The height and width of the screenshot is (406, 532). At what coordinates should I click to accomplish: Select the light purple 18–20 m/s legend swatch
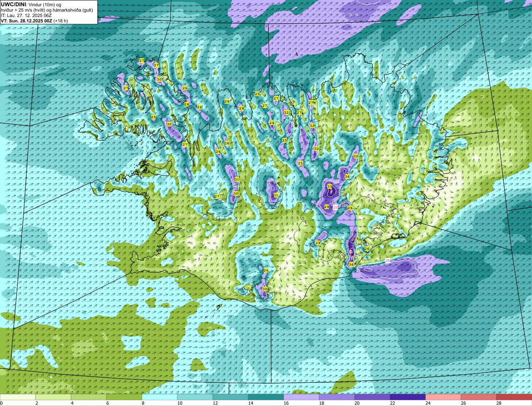337,397
